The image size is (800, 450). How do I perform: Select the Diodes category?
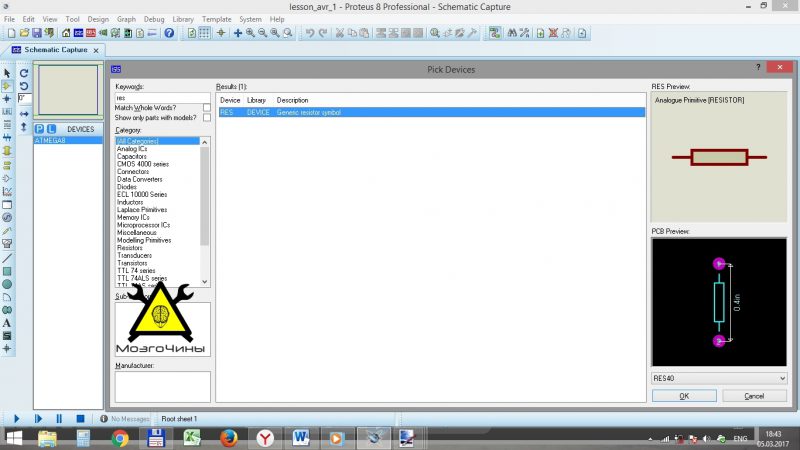127,187
